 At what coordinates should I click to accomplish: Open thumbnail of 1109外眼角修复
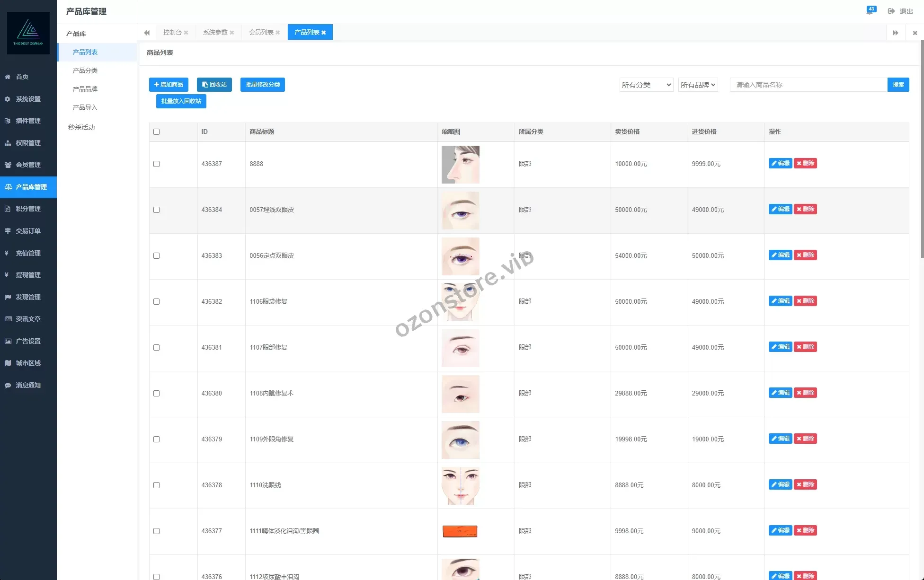(460, 440)
